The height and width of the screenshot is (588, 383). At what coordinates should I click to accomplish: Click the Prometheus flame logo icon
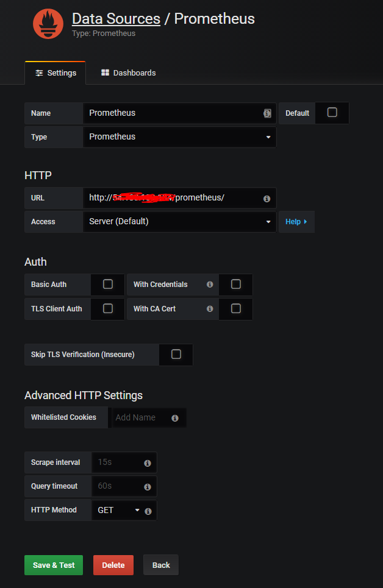48,24
